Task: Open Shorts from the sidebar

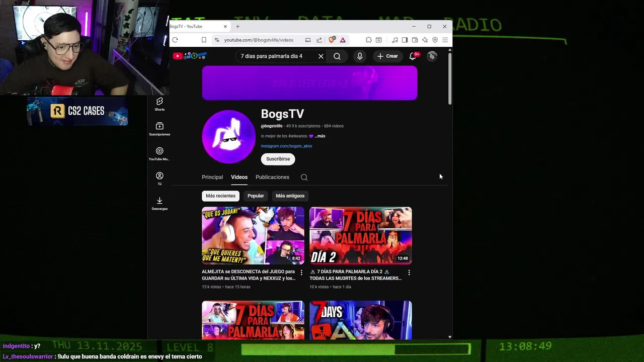Action: coord(159,105)
